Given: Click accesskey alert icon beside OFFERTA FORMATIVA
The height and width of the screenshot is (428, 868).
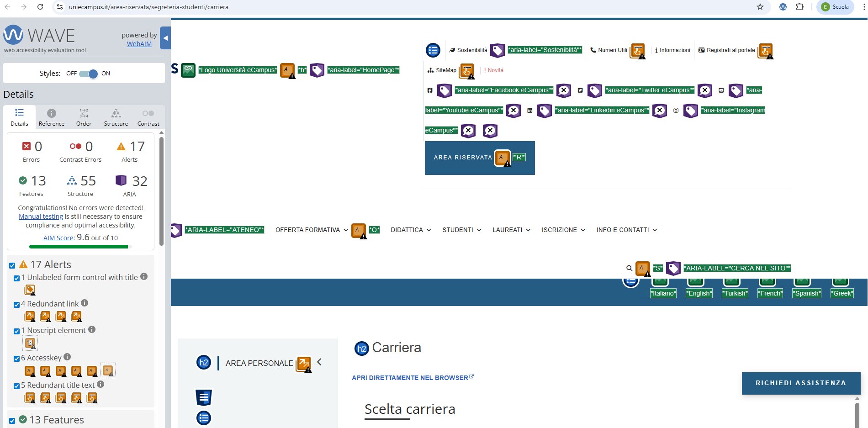Looking at the screenshot, I should 359,231.
